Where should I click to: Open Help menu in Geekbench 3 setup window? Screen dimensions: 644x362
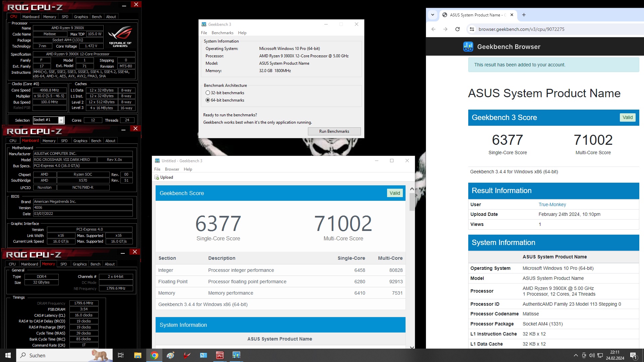242,33
